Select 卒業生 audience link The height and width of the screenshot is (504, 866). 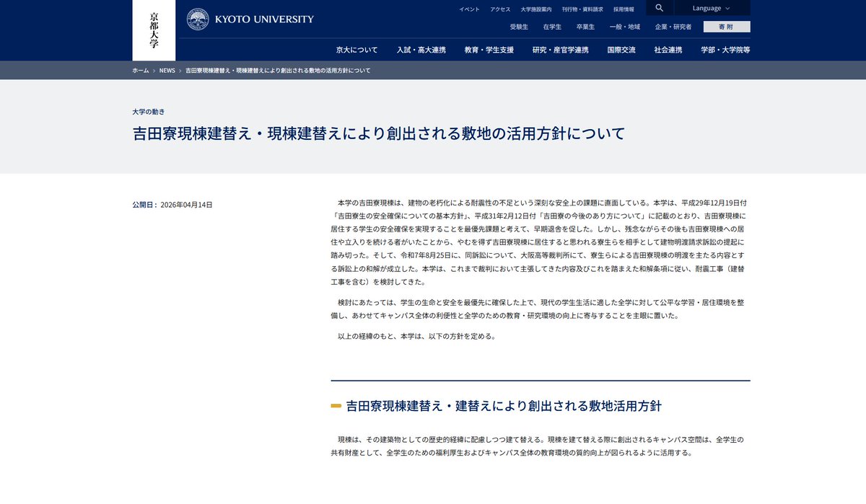click(x=585, y=27)
